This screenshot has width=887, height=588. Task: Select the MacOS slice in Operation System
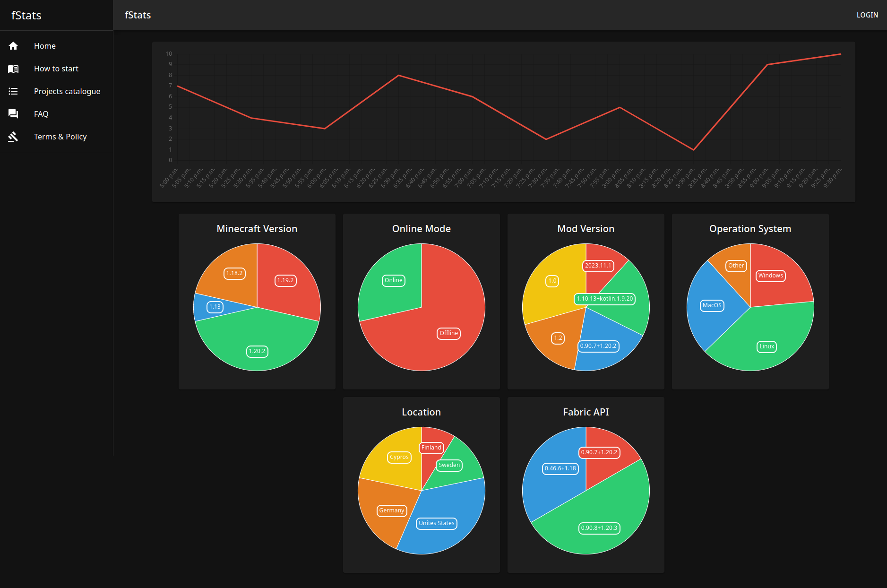pos(712,305)
